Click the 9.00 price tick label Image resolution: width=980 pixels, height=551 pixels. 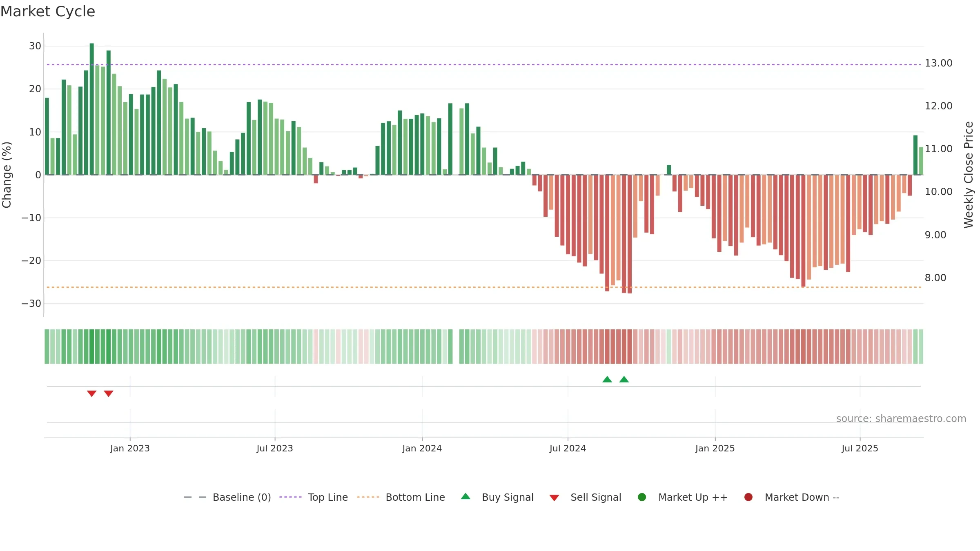(935, 235)
